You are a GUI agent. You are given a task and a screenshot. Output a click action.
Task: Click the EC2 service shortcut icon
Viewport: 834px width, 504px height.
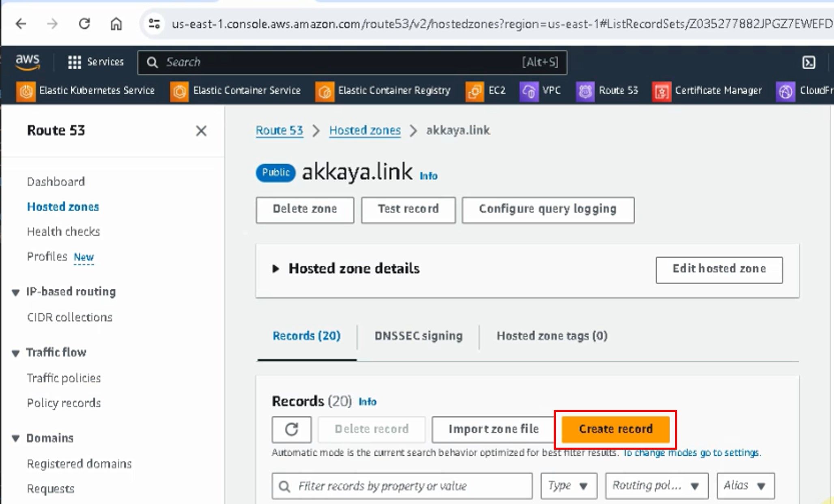coord(475,91)
